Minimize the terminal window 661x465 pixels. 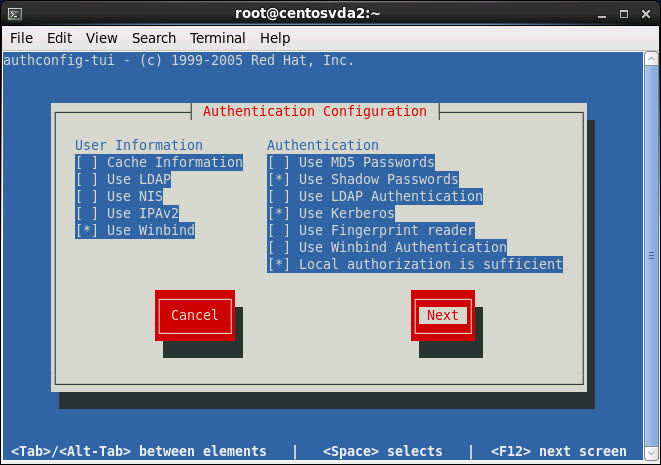(x=602, y=15)
